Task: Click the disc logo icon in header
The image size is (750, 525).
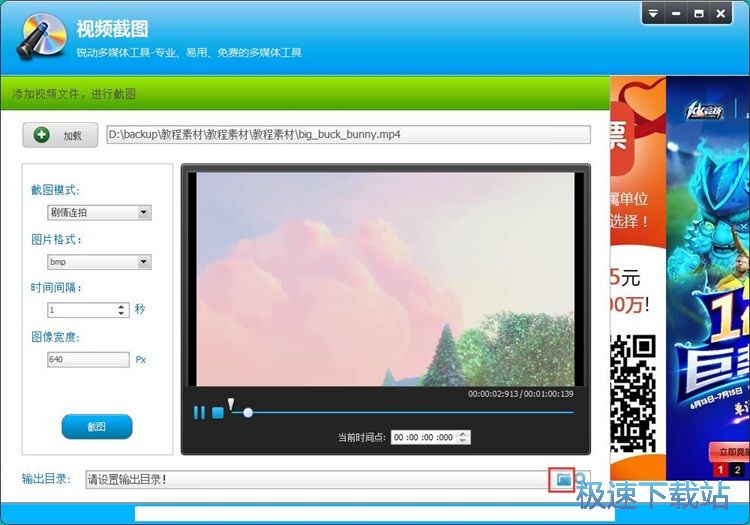Action: coord(42,36)
